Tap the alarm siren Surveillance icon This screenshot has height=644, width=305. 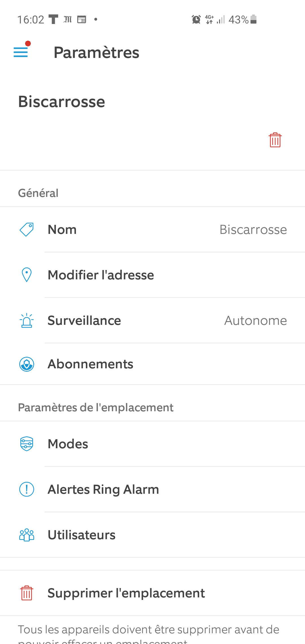[x=27, y=321]
